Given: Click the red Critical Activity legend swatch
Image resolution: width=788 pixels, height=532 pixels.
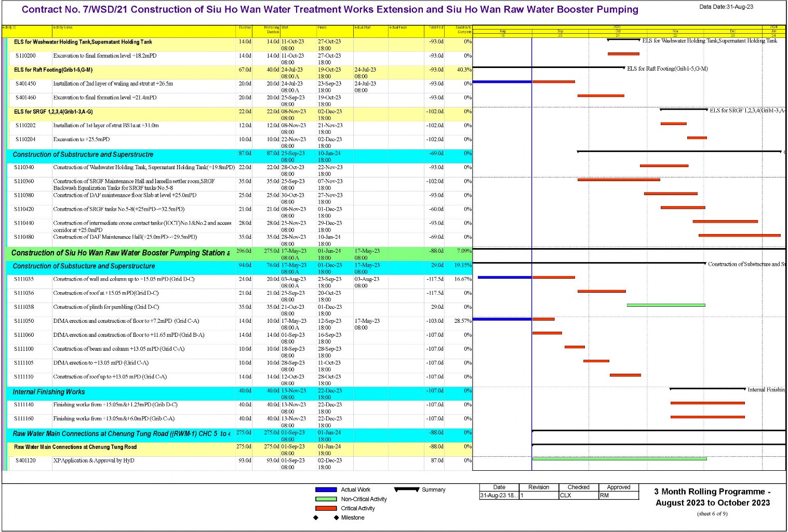Looking at the screenshot, I should pos(326,508).
